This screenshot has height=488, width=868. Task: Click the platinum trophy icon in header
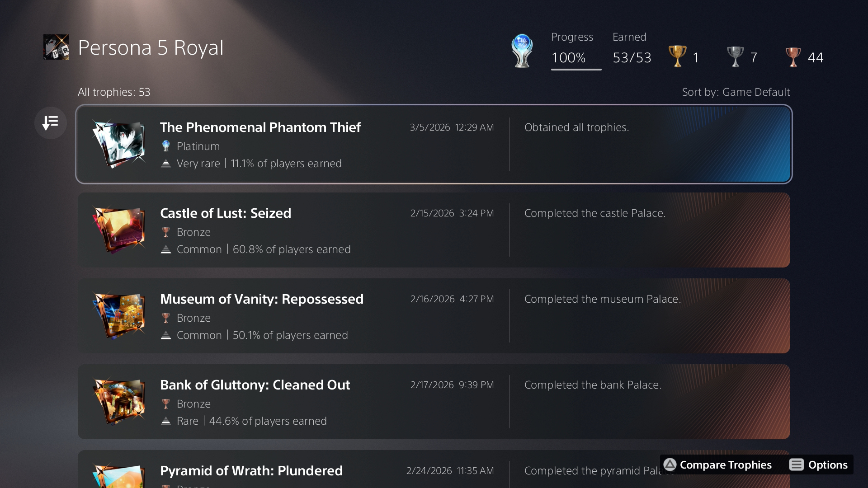click(522, 51)
